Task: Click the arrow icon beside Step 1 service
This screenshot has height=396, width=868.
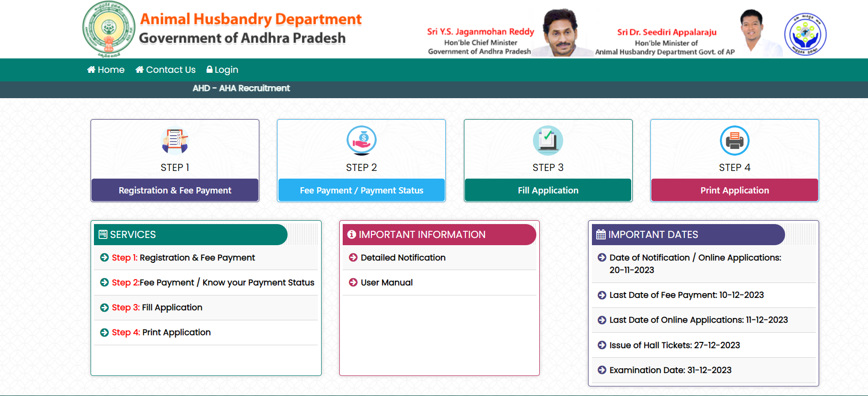Action: pyautogui.click(x=104, y=258)
